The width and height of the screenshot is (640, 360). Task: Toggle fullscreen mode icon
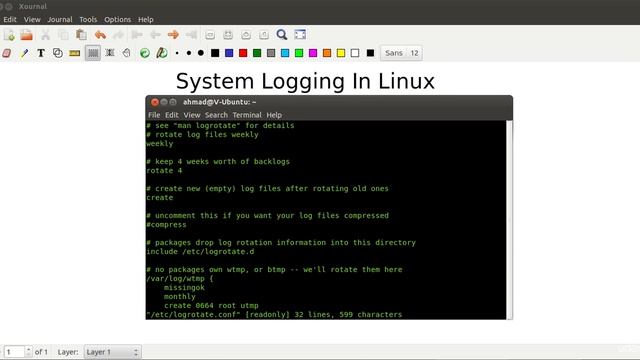pyautogui.click(x=300, y=35)
